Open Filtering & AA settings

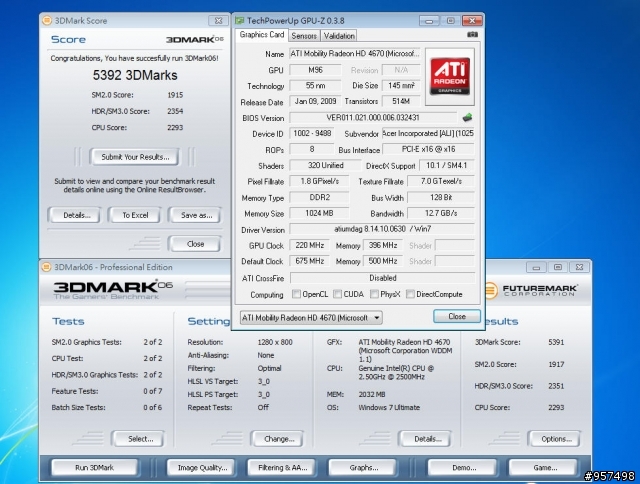(282, 468)
